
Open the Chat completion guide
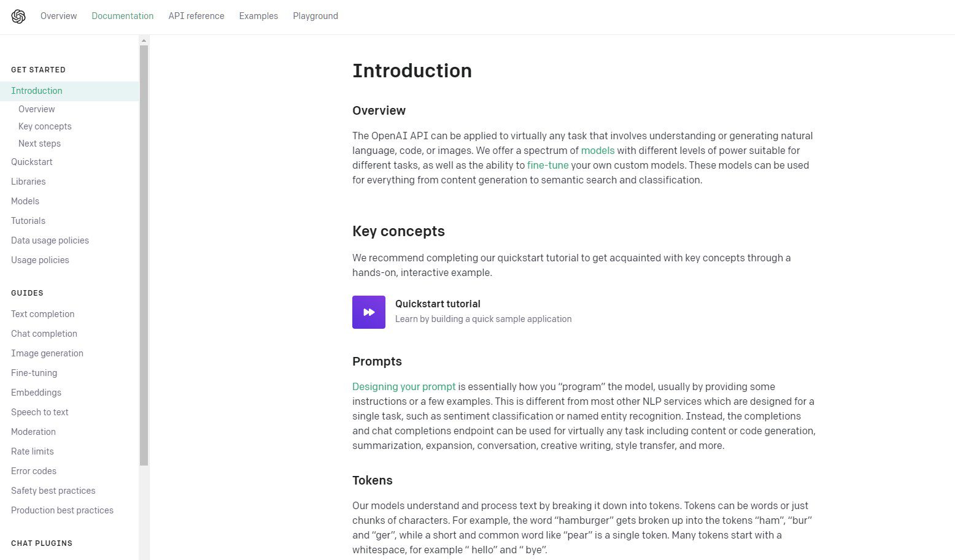click(x=44, y=334)
